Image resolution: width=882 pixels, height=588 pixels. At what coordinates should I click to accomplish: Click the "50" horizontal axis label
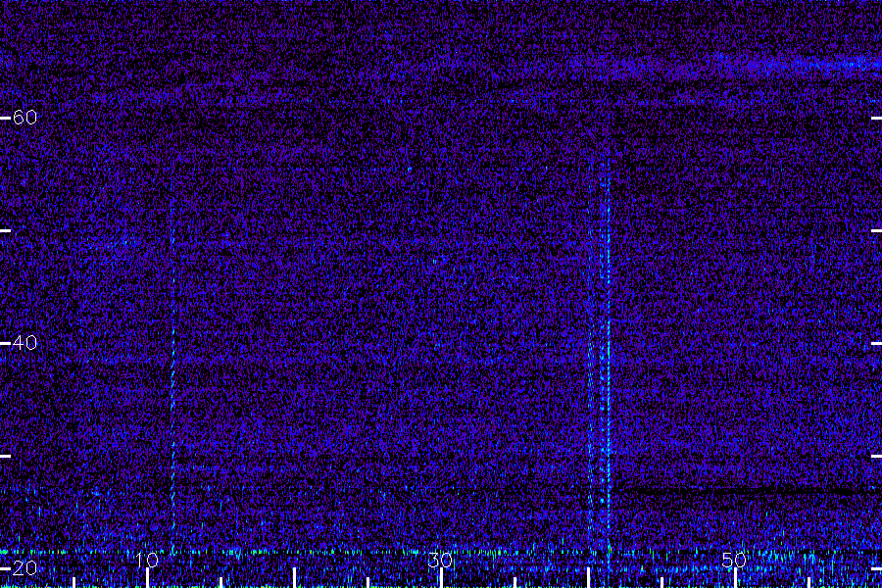[x=734, y=560]
